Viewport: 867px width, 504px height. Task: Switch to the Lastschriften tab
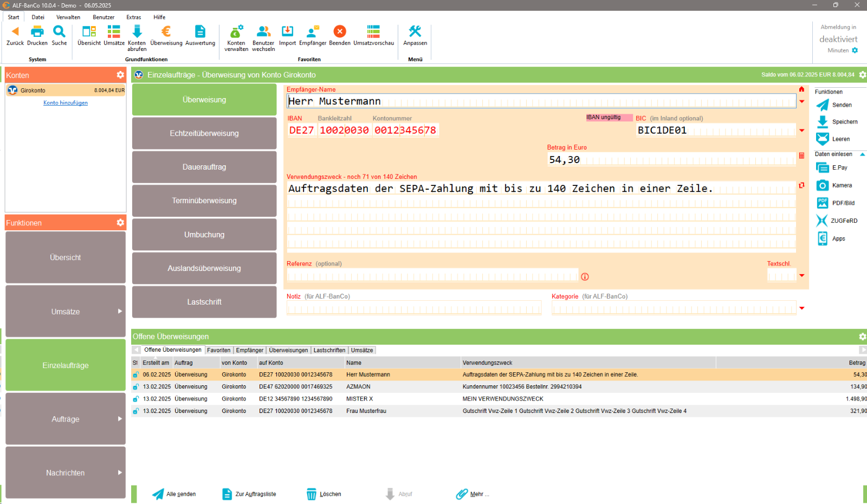[x=329, y=350]
